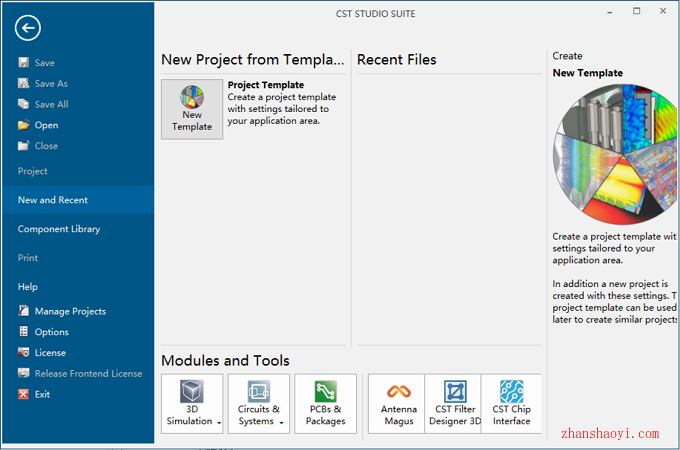Image resolution: width=680 pixels, height=450 pixels.
Task: Click the Save All label
Action: pos(52,104)
